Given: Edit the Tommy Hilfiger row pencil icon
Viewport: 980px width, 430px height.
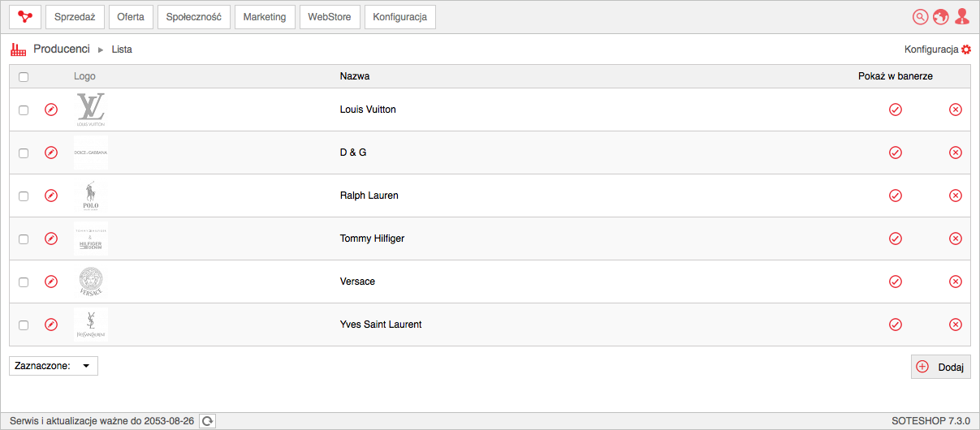Looking at the screenshot, I should tap(51, 239).
